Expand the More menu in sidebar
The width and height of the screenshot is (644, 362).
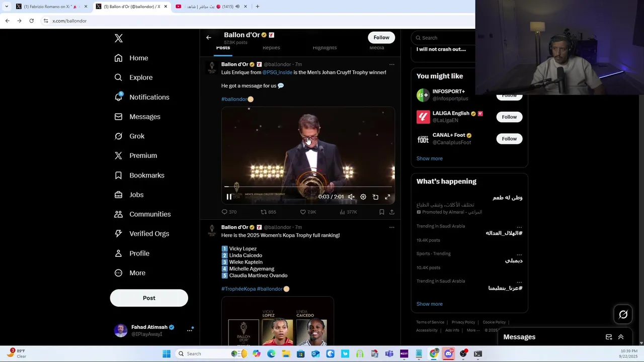click(x=130, y=273)
